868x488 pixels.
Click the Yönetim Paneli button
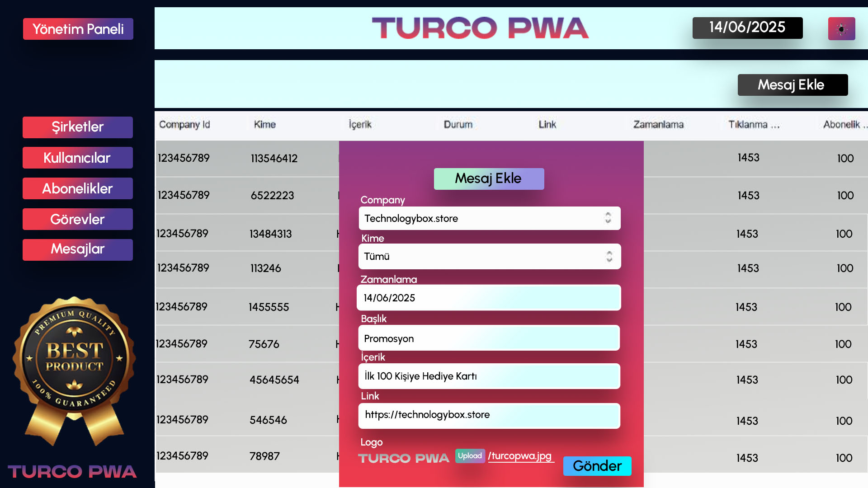coord(78,29)
